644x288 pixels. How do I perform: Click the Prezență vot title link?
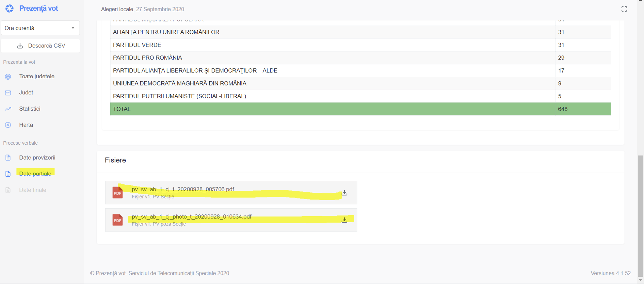(x=38, y=9)
